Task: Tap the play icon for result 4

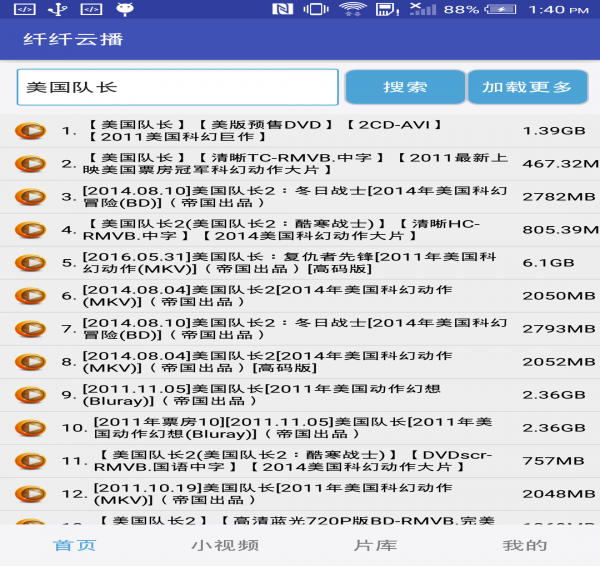Action: [31, 230]
